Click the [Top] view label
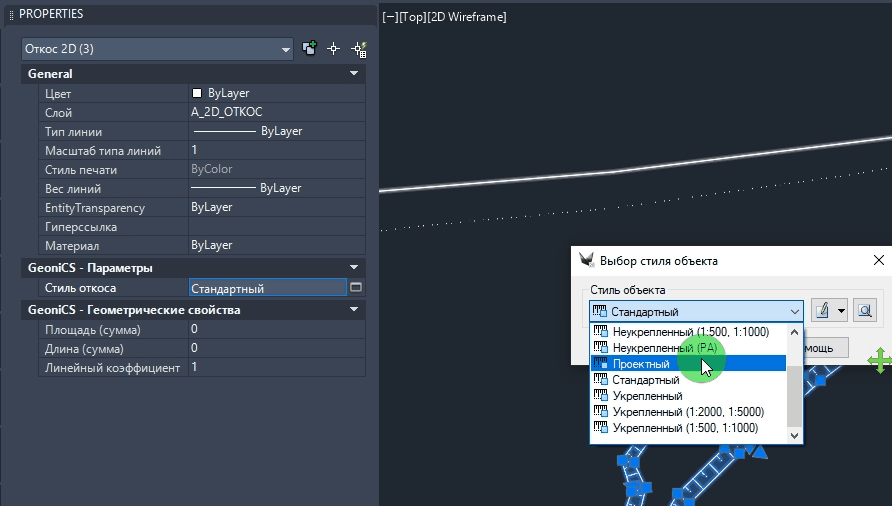 (412, 17)
